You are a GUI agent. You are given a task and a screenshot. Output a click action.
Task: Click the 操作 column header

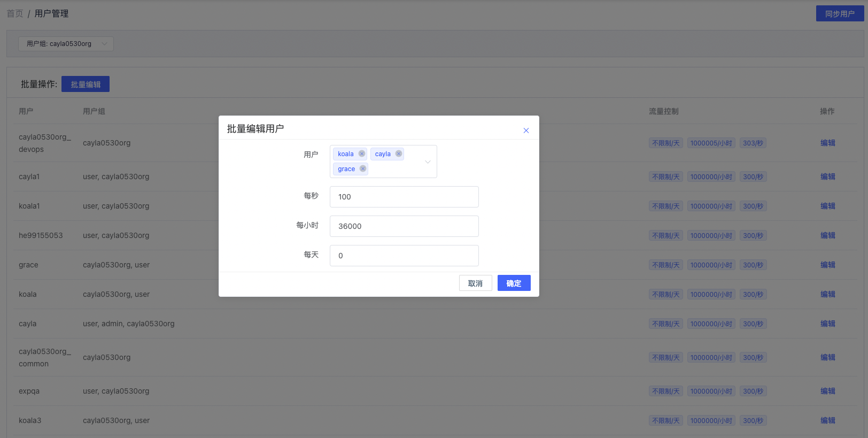[x=827, y=111]
